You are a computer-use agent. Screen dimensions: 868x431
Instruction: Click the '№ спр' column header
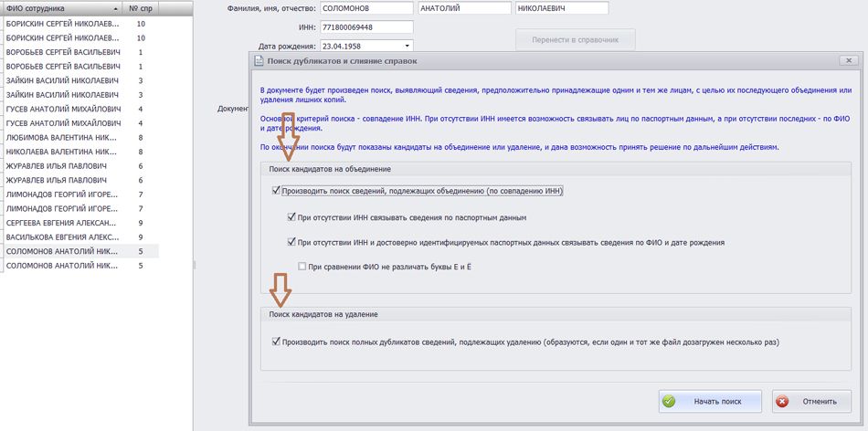click(x=141, y=9)
